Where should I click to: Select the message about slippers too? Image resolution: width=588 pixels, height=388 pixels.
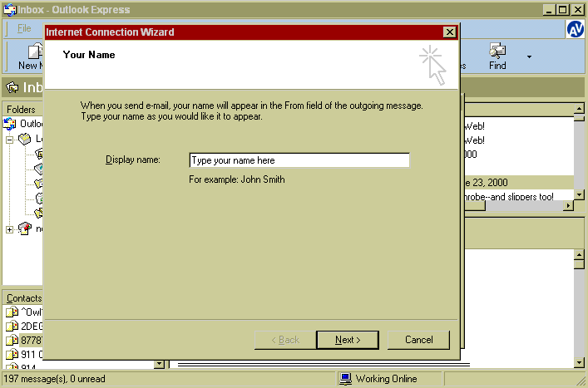[519, 196]
